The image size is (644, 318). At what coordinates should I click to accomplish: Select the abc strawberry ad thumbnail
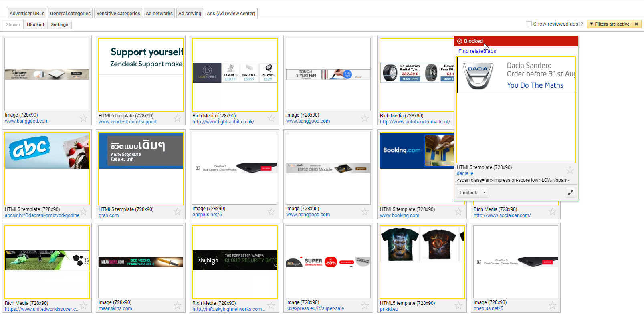pyautogui.click(x=47, y=169)
